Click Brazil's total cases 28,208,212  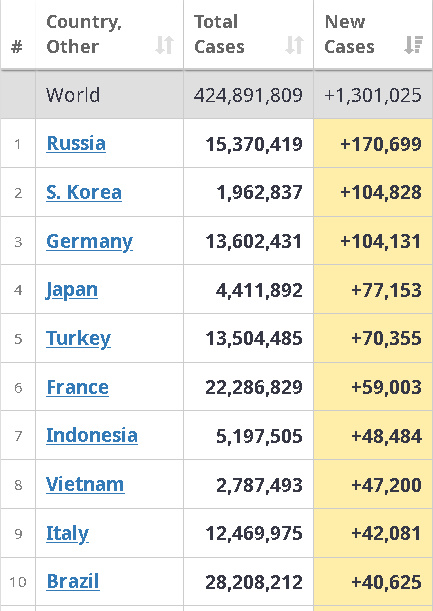(254, 582)
